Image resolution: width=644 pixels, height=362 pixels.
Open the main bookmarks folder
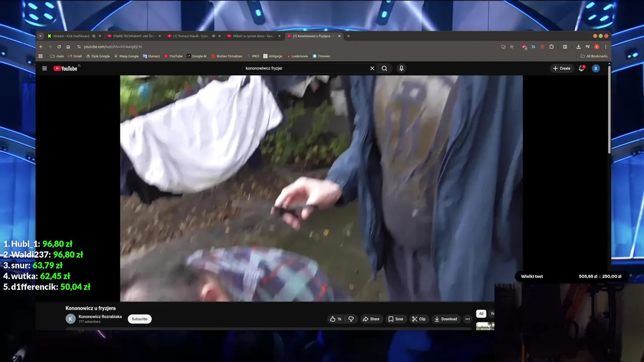(57, 56)
